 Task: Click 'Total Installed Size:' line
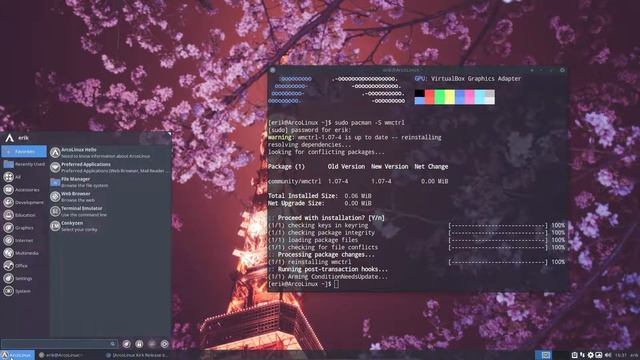point(320,196)
